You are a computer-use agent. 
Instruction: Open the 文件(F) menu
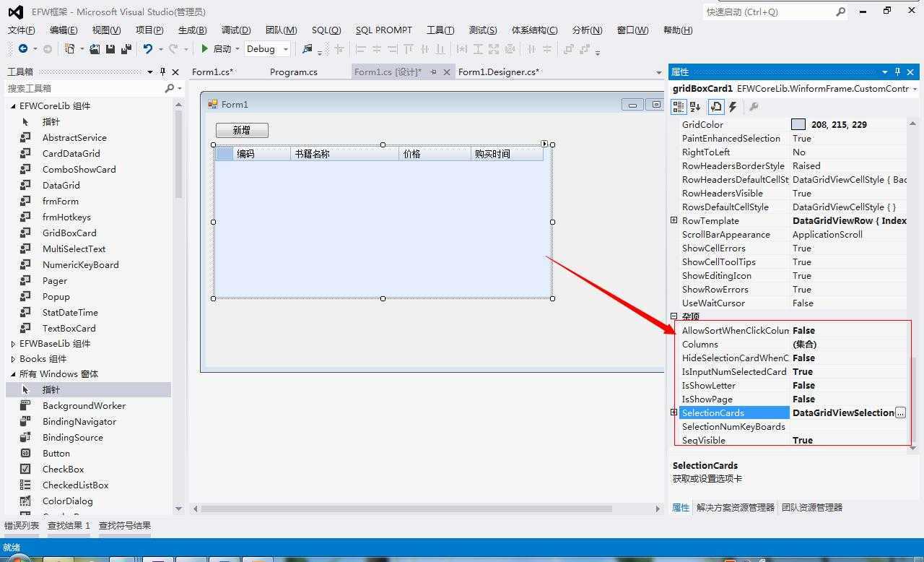click(21, 30)
